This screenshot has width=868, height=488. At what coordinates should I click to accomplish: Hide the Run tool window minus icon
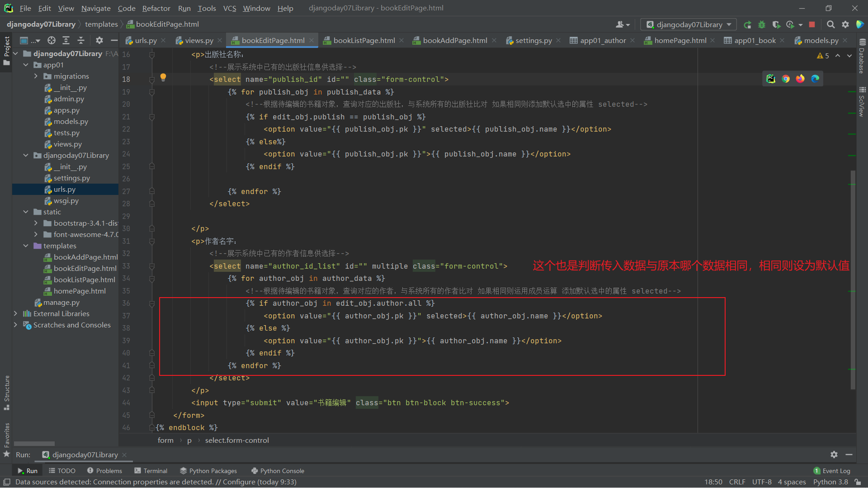(x=849, y=455)
